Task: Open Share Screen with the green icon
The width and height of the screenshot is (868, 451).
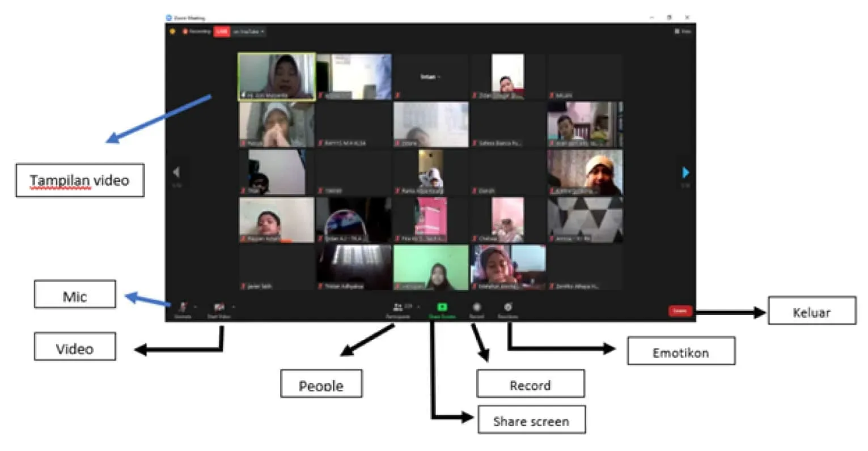Action: (442, 308)
